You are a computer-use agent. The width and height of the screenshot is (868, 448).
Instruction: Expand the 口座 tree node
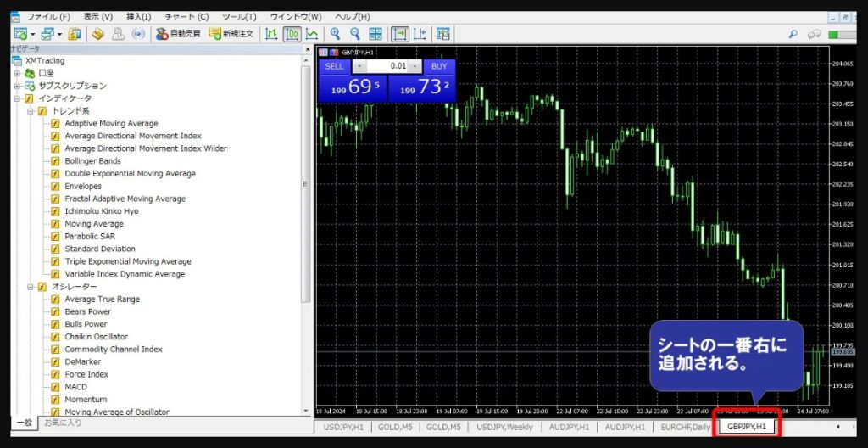pyautogui.click(x=17, y=73)
